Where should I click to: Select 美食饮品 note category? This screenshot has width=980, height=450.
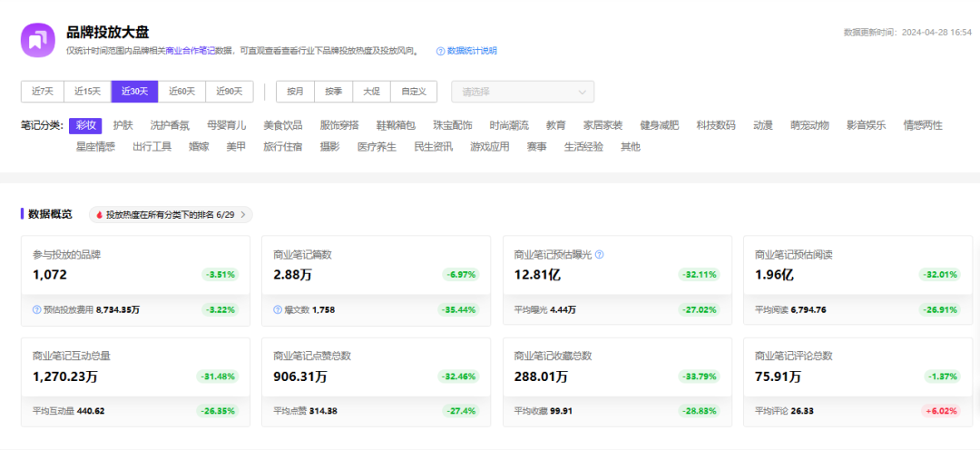[x=283, y=125]
